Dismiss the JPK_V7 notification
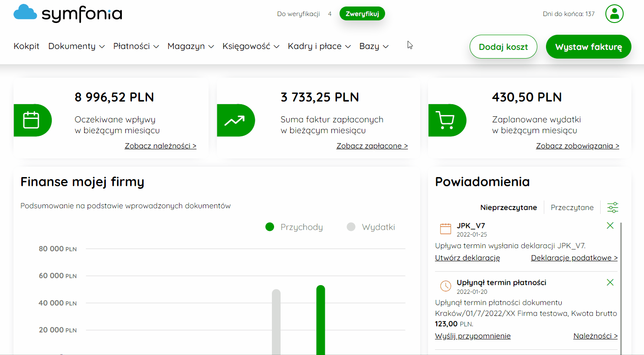 point(610,226)
